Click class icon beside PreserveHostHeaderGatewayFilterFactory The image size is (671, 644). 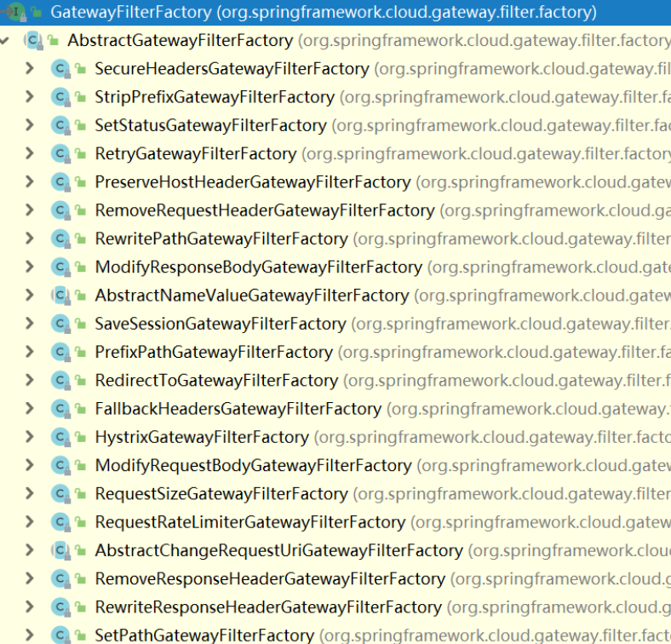pos(60,182)
